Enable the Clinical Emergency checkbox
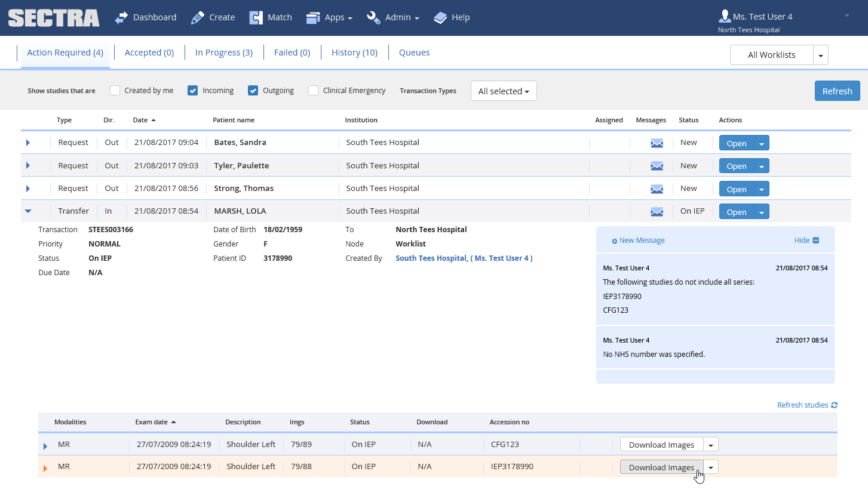The width and height of the screenshot is (868, 490). click(x=313, y=90)
